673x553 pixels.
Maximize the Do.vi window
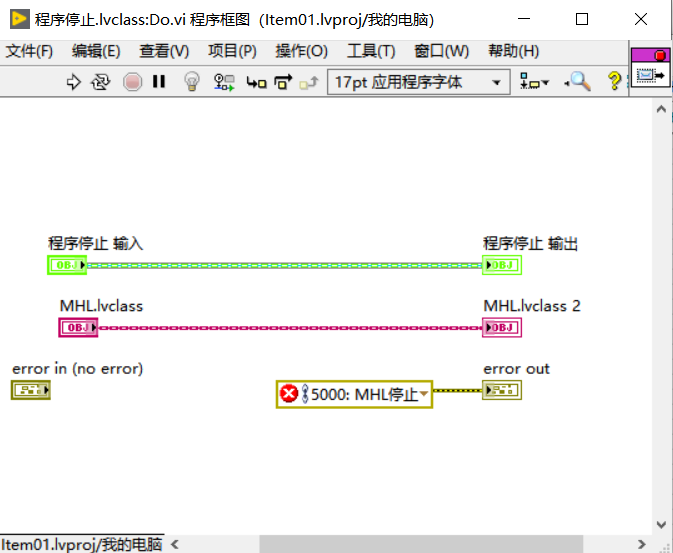582,19
